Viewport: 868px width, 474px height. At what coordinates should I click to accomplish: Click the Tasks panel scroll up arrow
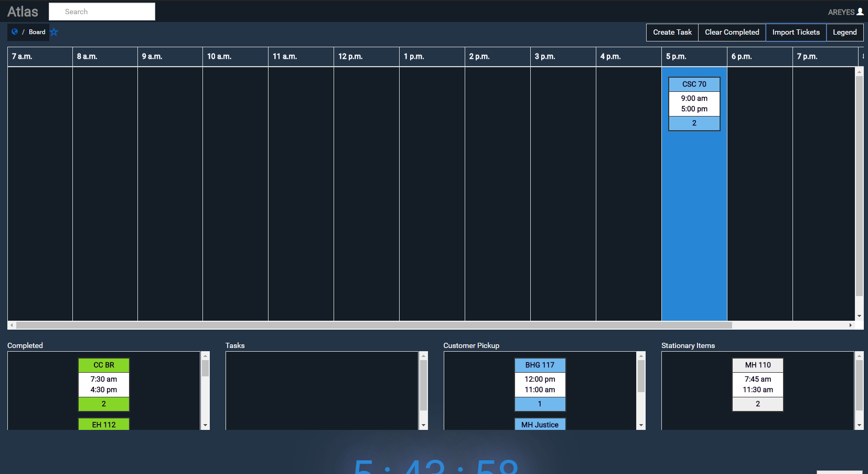pyautogui.click(x=423, y=356)
